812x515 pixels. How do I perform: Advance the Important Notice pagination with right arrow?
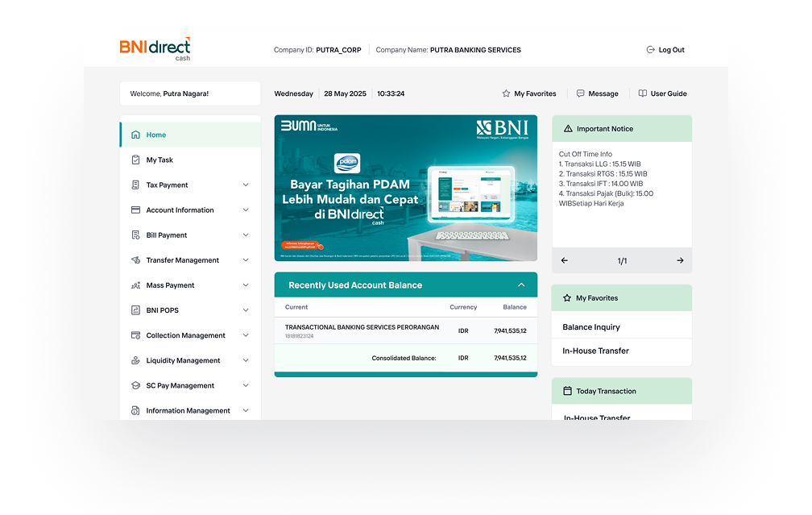[x=679, y=260]
